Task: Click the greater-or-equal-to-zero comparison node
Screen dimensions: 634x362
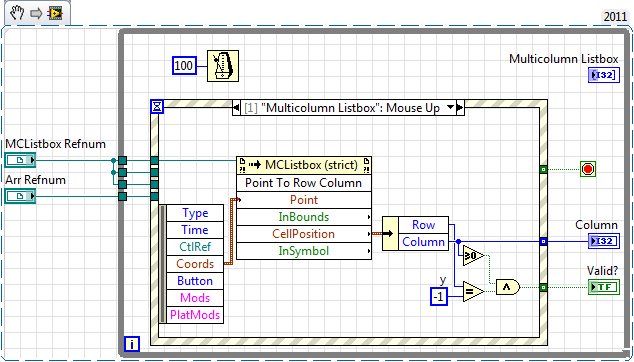Action: point(473,256)
